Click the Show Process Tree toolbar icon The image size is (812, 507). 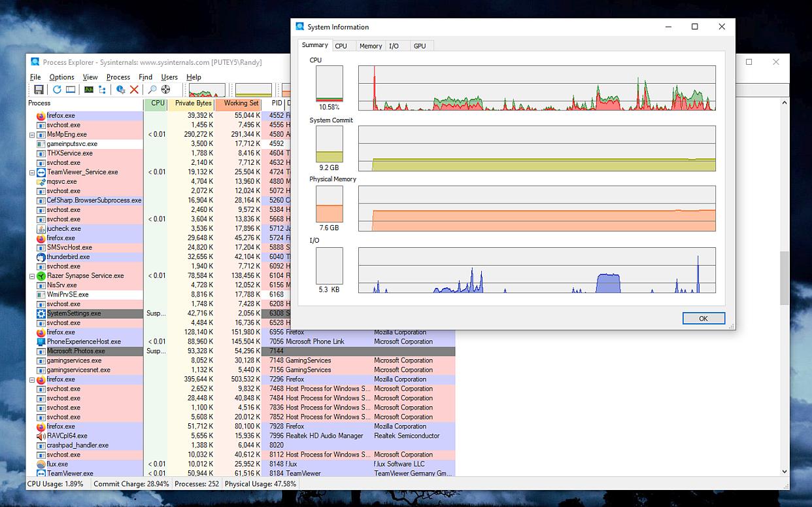pos(103,90)
